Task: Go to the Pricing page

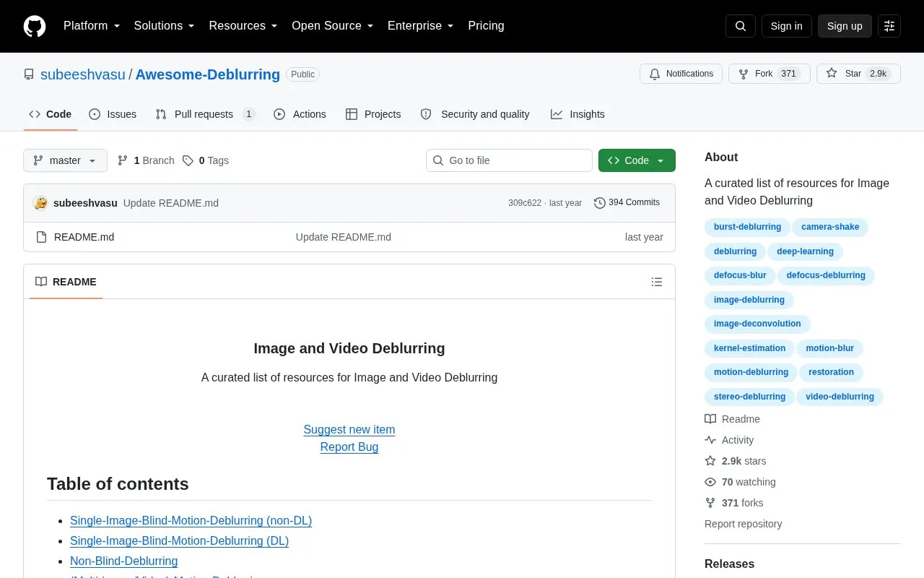Action: (x=486, y=26)
